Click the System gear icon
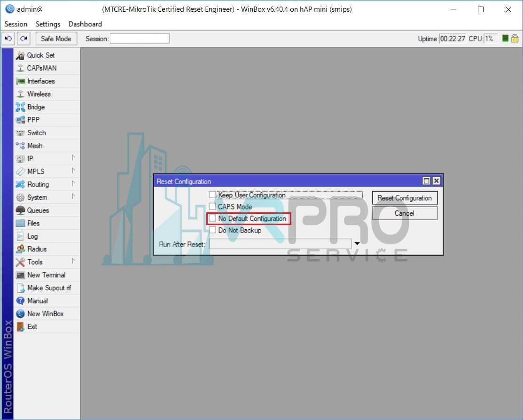Image resolution: width=523 pixels, height=420 pixels. point(20,197)
